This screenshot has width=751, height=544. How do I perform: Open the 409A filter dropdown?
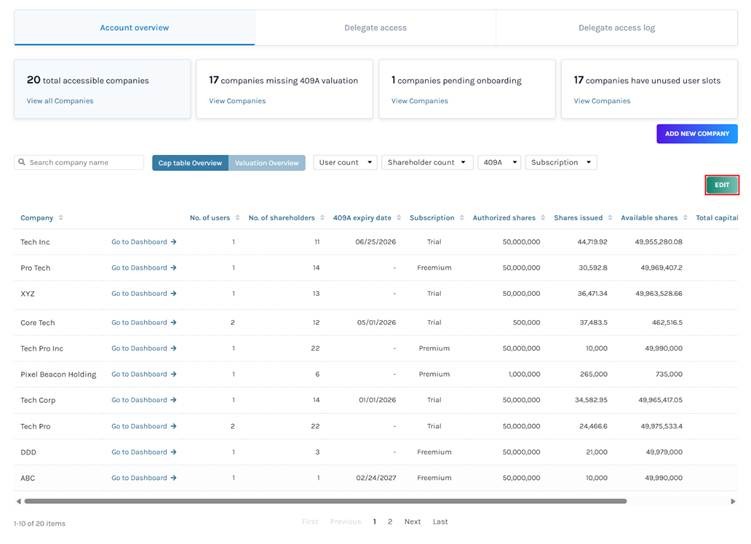[x=499, y=162]
